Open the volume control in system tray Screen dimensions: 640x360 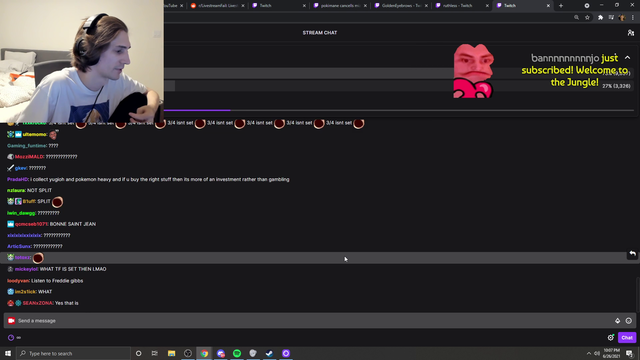(x=597, y=353)
